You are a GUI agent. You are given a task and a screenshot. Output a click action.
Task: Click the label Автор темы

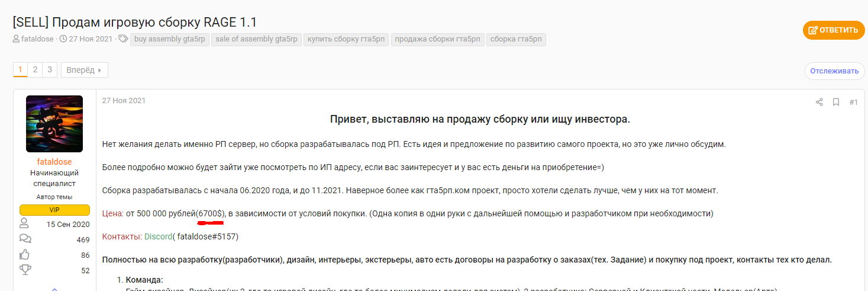click(x=54, y=196)
